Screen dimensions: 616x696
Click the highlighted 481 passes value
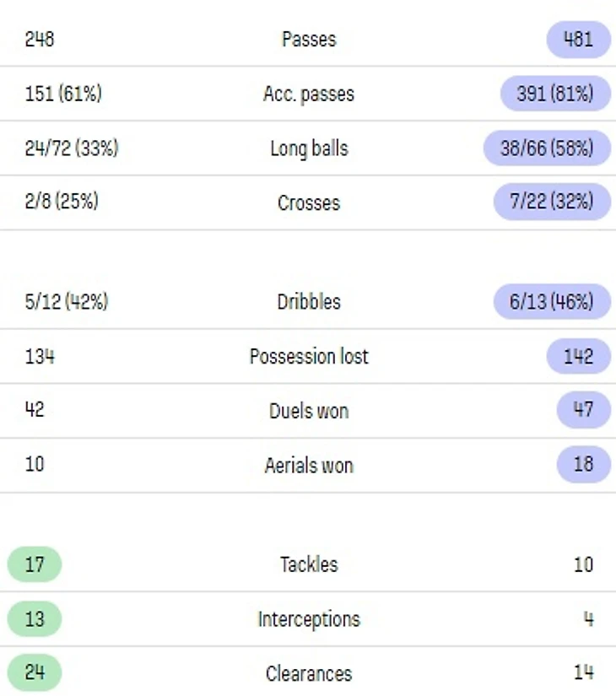[x=578, y=39]
